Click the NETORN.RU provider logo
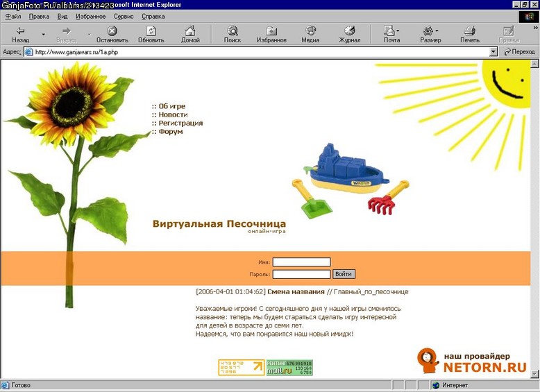This screenshot has height=392, width=540. [472, 361]
